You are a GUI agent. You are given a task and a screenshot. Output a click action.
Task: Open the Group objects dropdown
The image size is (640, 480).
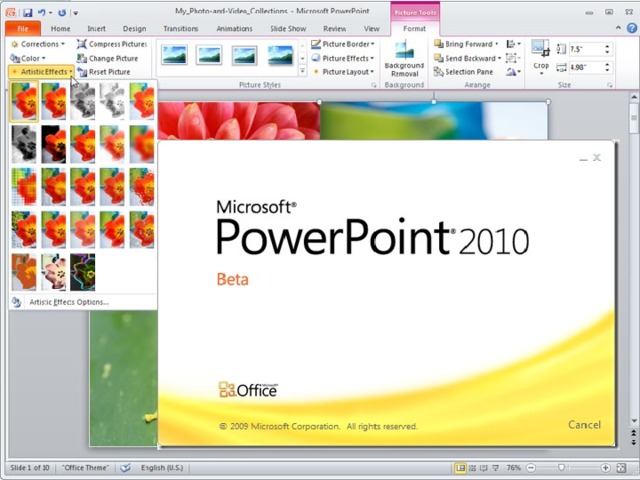[513, 58]
